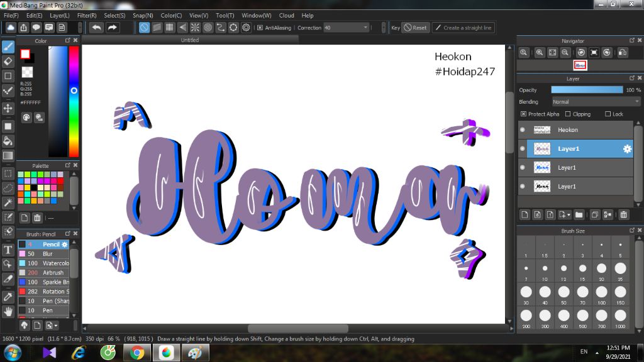
Task: Enable parallel lines snap
Action: tap(157, 28)
